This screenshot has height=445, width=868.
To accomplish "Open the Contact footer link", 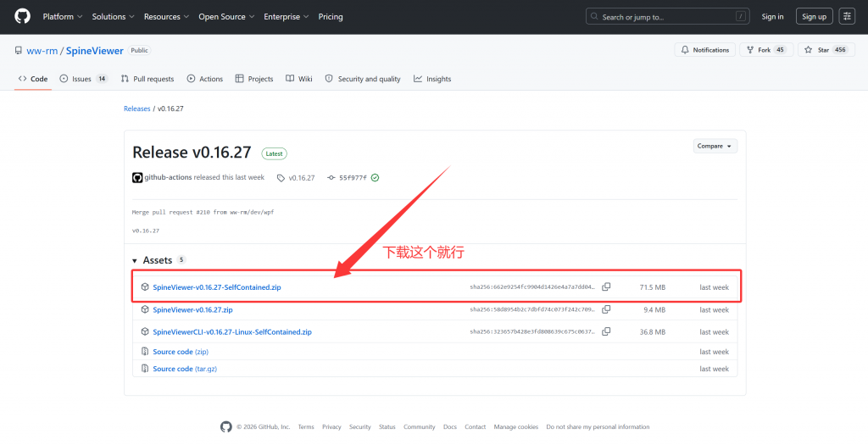I will (475, 426).
